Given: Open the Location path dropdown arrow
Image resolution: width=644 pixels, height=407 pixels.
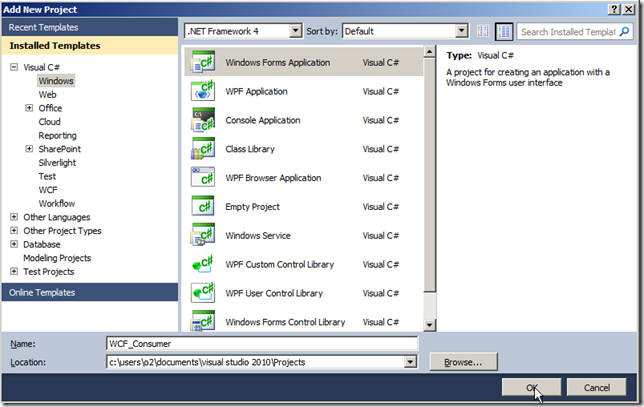Looking at the screenshot, I should (x=410, y=362).
